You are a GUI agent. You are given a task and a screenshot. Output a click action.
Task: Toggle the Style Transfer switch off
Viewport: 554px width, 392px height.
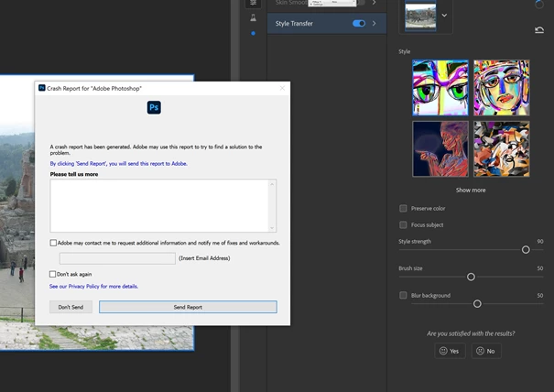(x=359, y=23)
